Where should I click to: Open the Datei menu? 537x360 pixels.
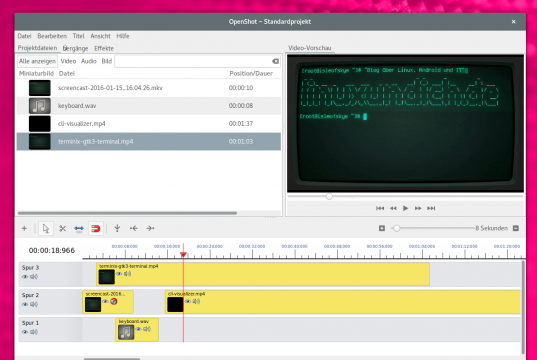pyautogui.click(x=24, y=36)
